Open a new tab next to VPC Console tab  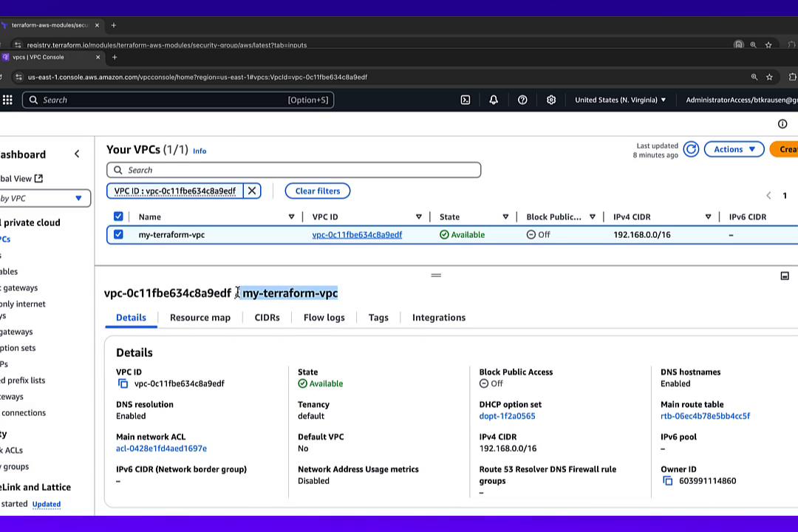point(115,57)
